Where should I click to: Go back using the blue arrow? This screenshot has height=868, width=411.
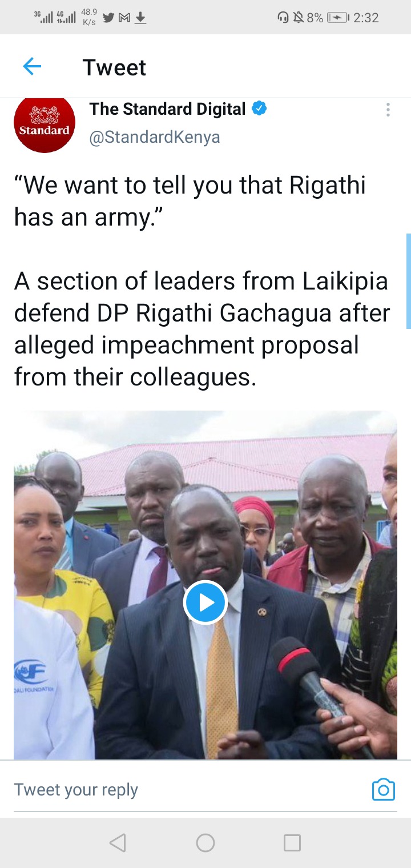coord(32,67)
